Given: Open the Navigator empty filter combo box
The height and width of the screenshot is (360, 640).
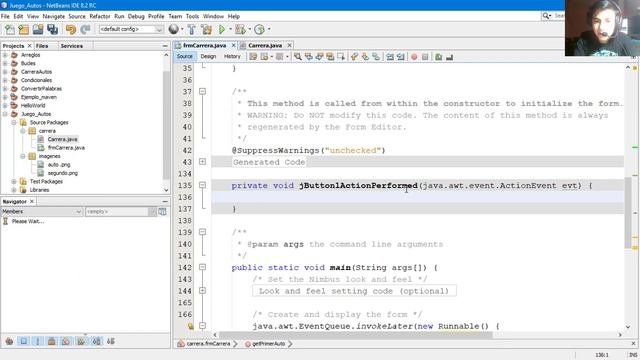Looking at the screenshot, I should tap(121, 212).
